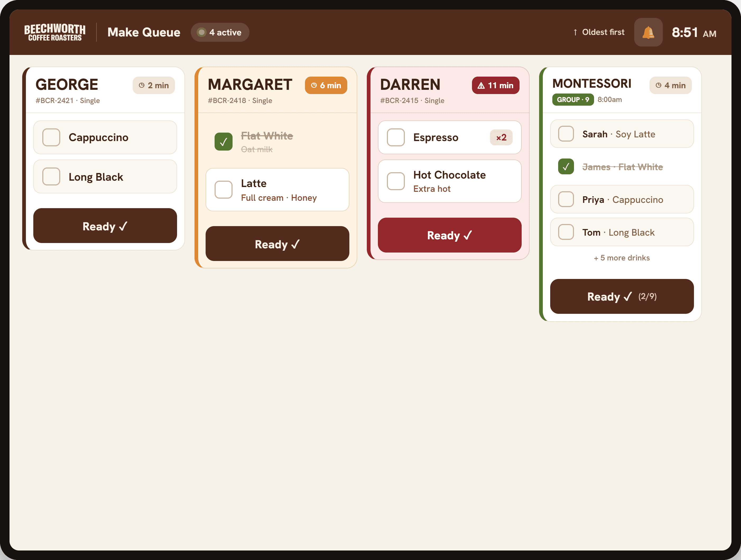
Task: Mark Montessori group order Ready (2/9)
Action: 622,296
